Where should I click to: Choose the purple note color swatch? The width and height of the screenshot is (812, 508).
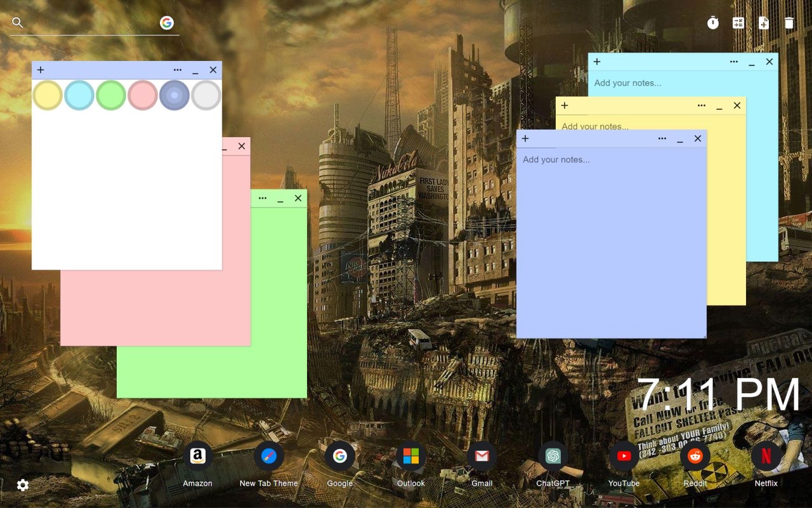point(174,95)
